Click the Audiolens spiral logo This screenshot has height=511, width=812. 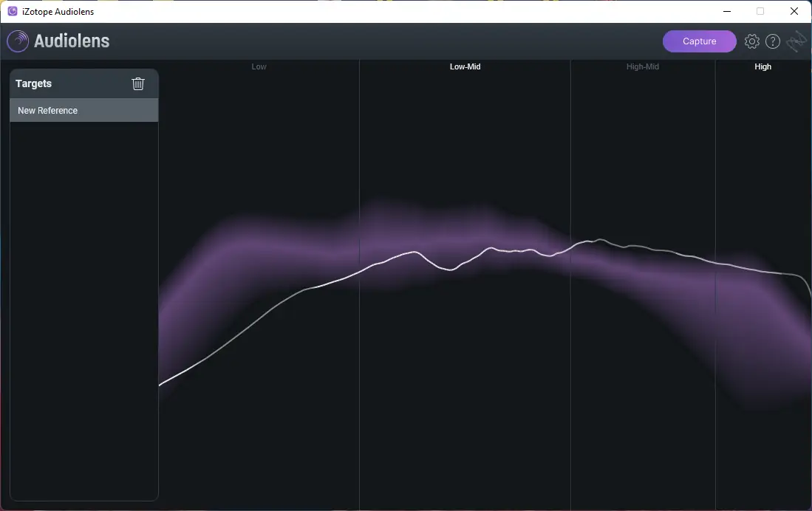pos(18,41)
